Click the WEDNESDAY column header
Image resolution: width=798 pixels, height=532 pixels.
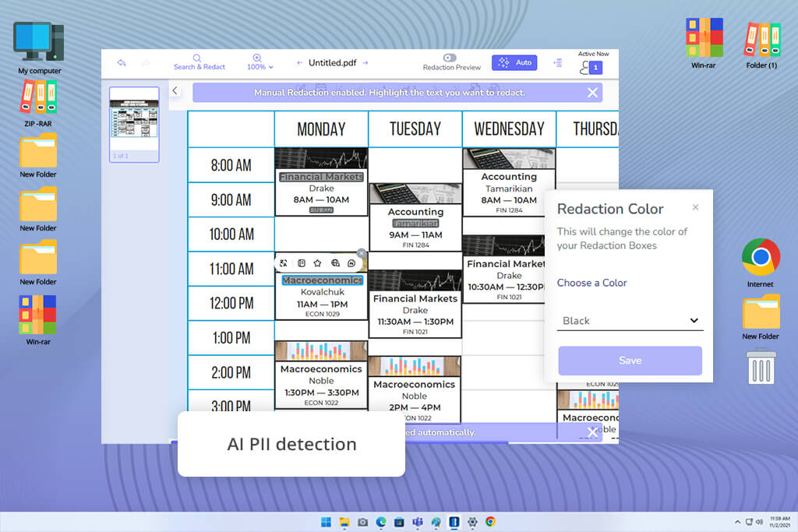tap(509, 129)
